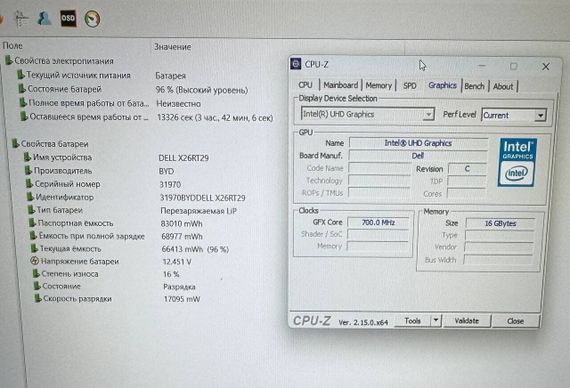Click green icon beside 'Свойства батареи'
Viewport: 570px width, 388px height.
(15, 143)
